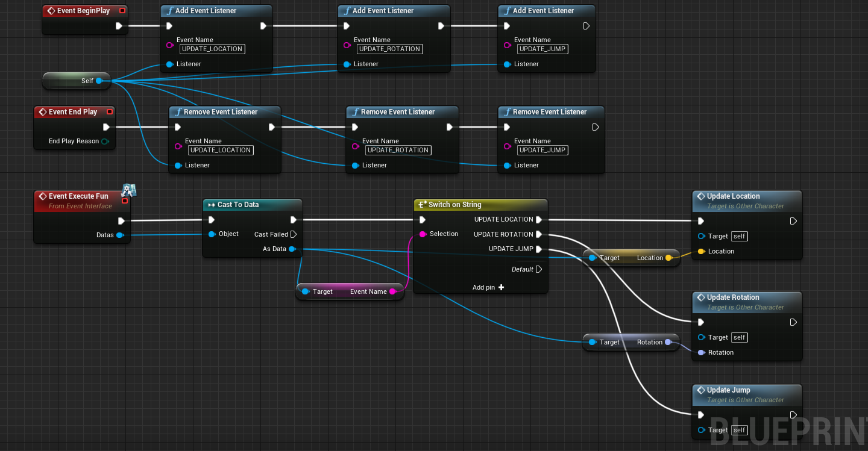Click Listener pin on UPDATE_ROTATION Remove Event Listener
This screenshot has height=451, width=868.
coord(355,166)
